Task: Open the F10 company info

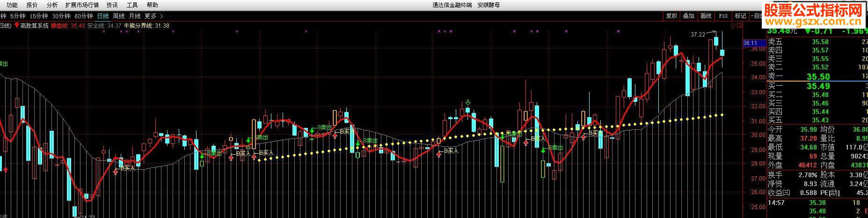Action: click(723, 16)
